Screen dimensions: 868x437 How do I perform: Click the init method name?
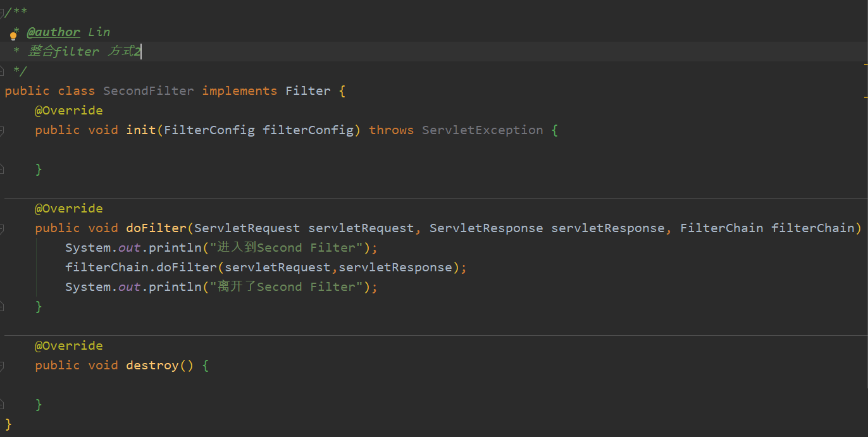(141, 130)
